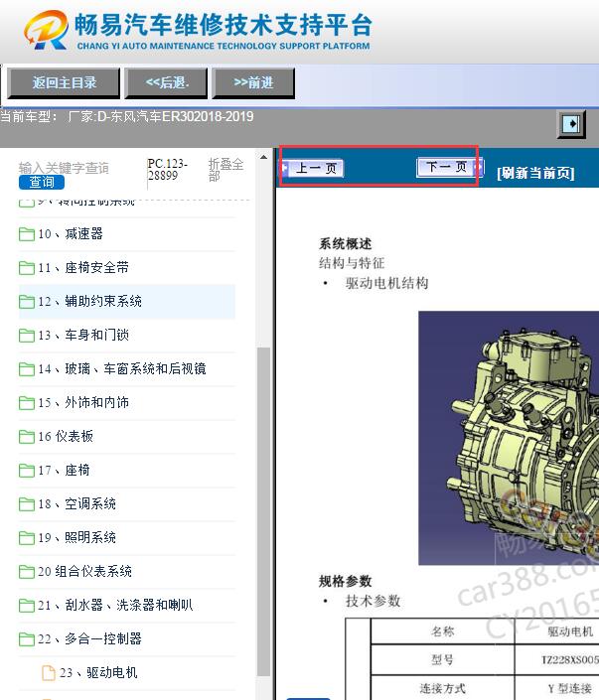Open folder icon for 18、空调系统

[27, 504]
